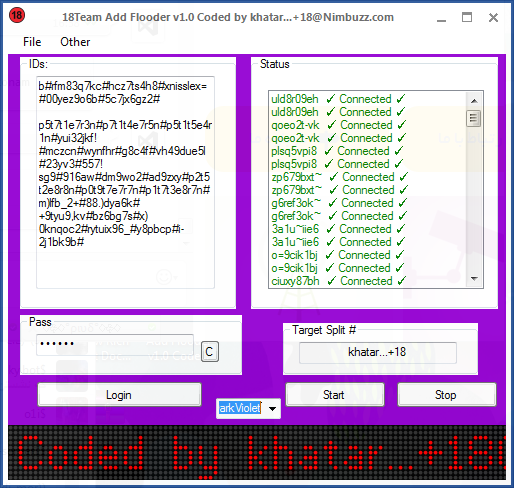Click inside the IDs text area

125,182
